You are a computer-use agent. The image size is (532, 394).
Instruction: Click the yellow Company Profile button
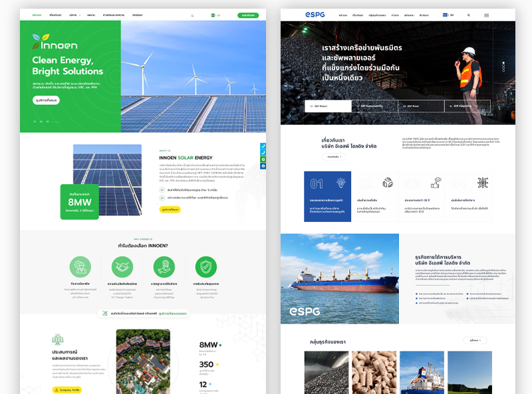66,390
